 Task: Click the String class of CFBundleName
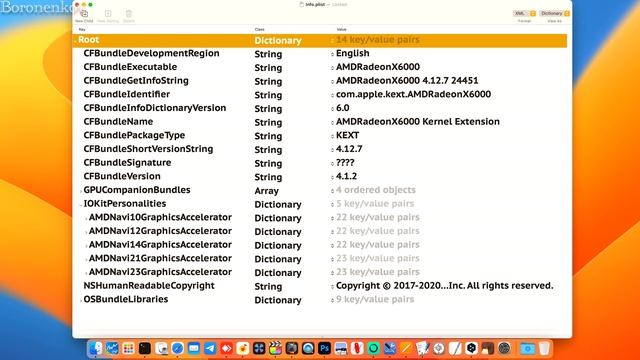(x=268, y=122)
